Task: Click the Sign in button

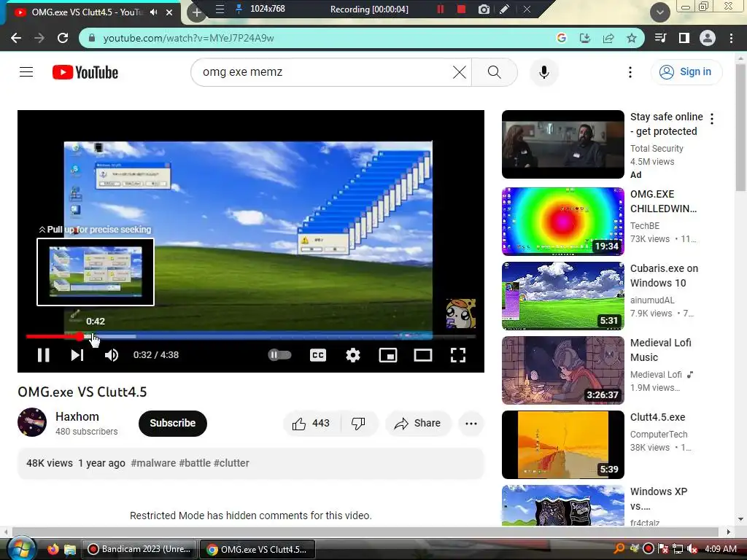Action: pyautogui.click(x=686, y=72)
